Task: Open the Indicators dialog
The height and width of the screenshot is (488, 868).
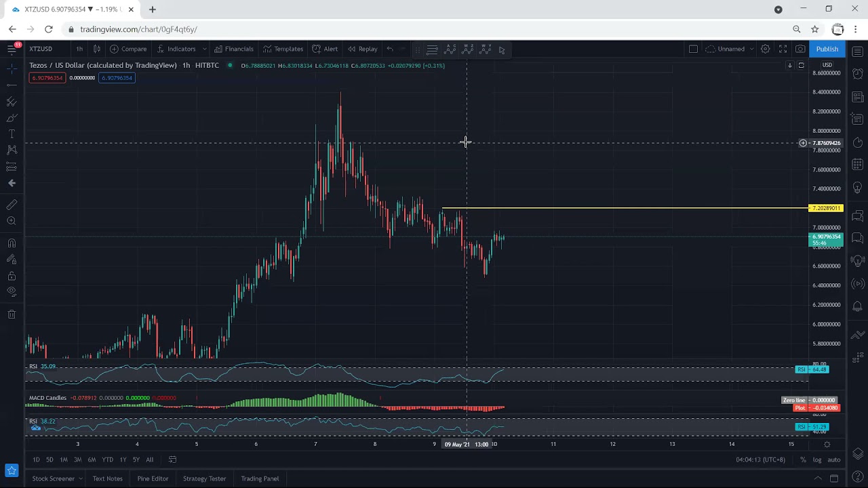Action: (176, 49)
